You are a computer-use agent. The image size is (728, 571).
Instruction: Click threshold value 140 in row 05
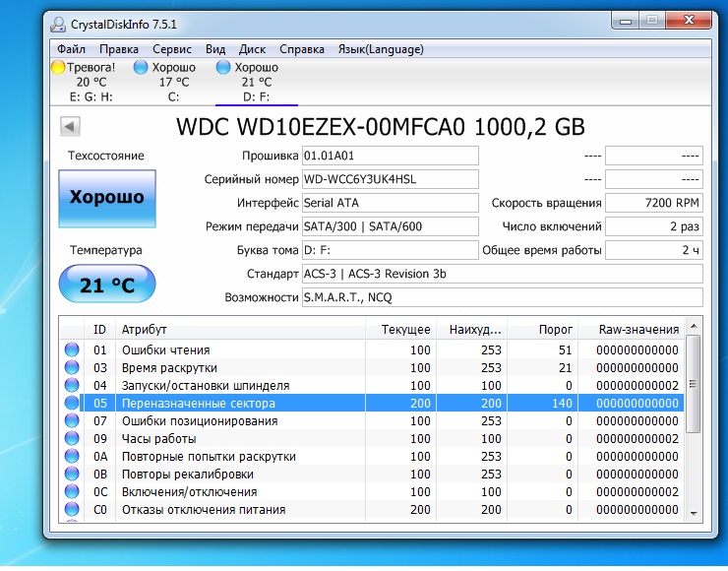pos(562,403)
